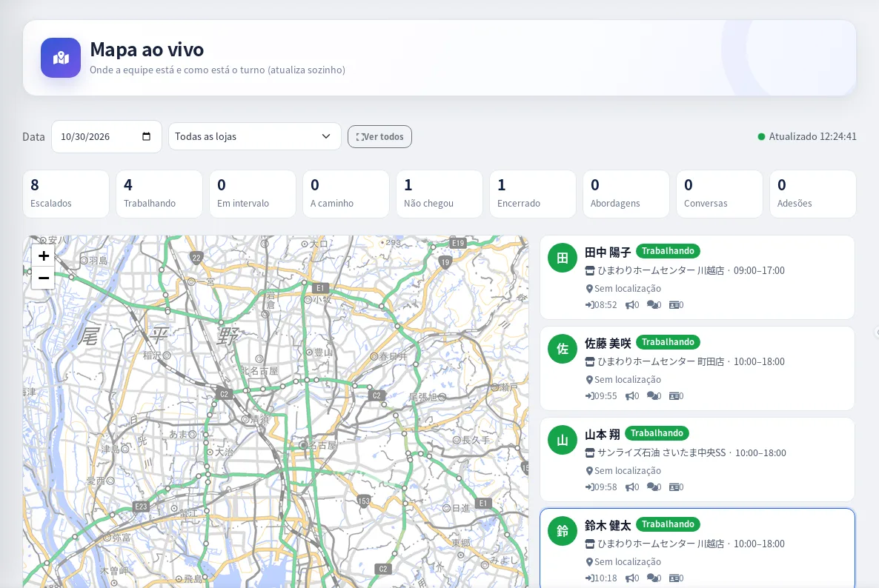
Task: Click the Mapa ao vivo header map icon
Action: (61, 58)
